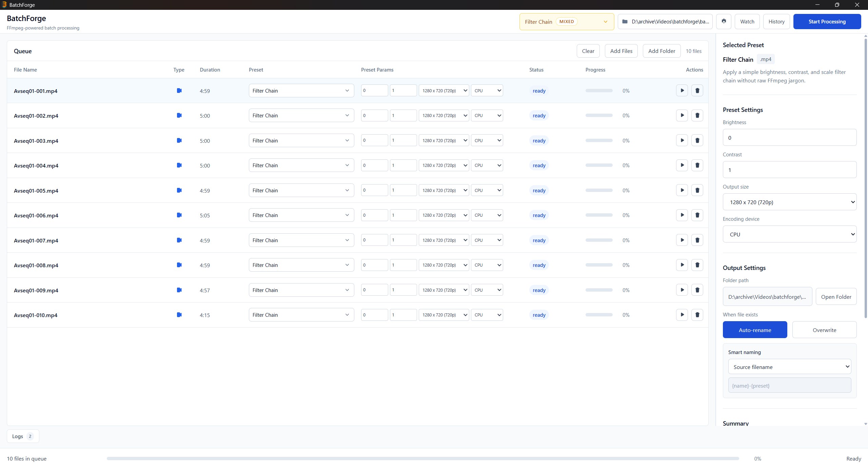The width and height of the screenshot is (868, 468).
Task: Click progress bar of Avseq01-001.mp4
Action: point(599,91)
